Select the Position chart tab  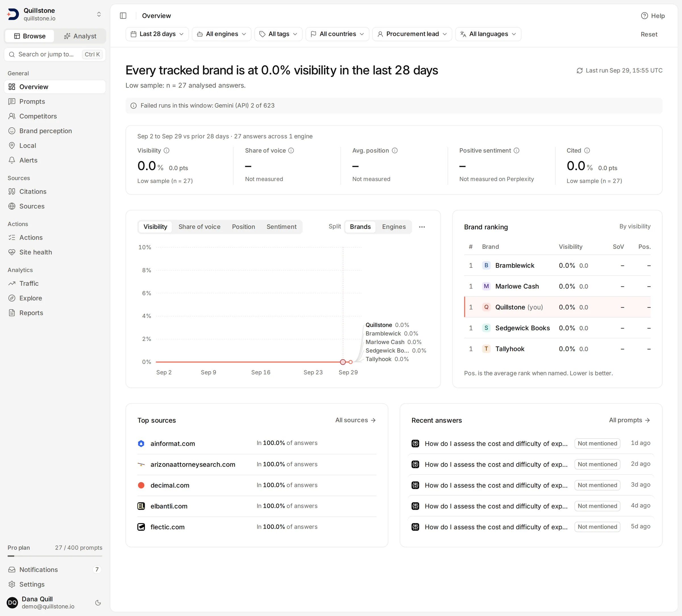pyautogui.click(x=243, y=227)
